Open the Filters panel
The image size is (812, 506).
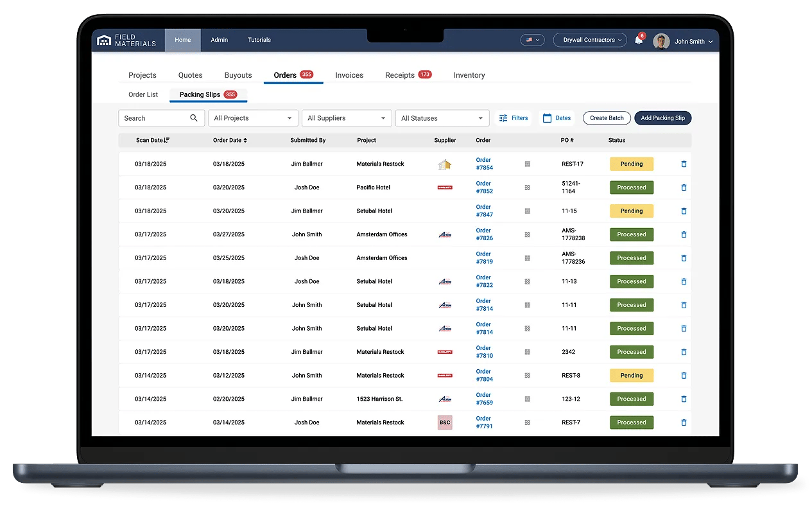(x=514, y=118)
